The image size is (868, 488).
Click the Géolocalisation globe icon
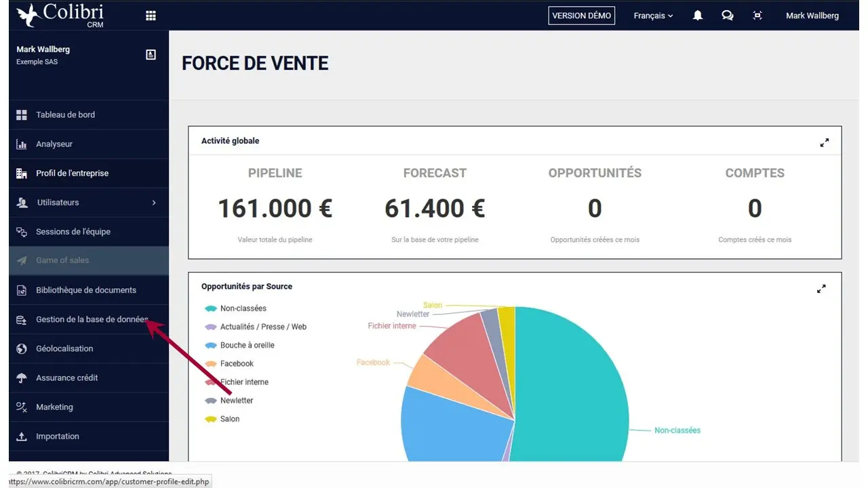point(22,349)
